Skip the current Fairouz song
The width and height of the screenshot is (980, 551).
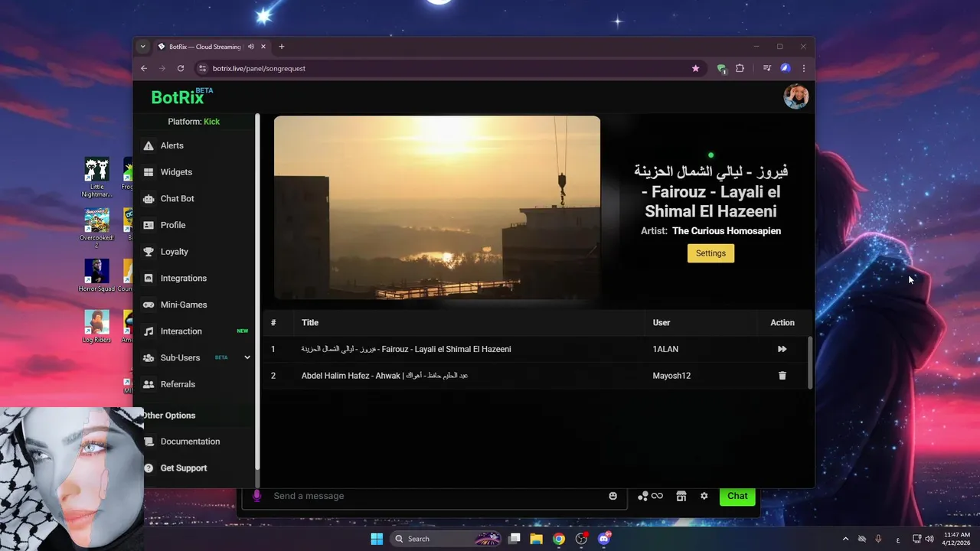[782, 349]
